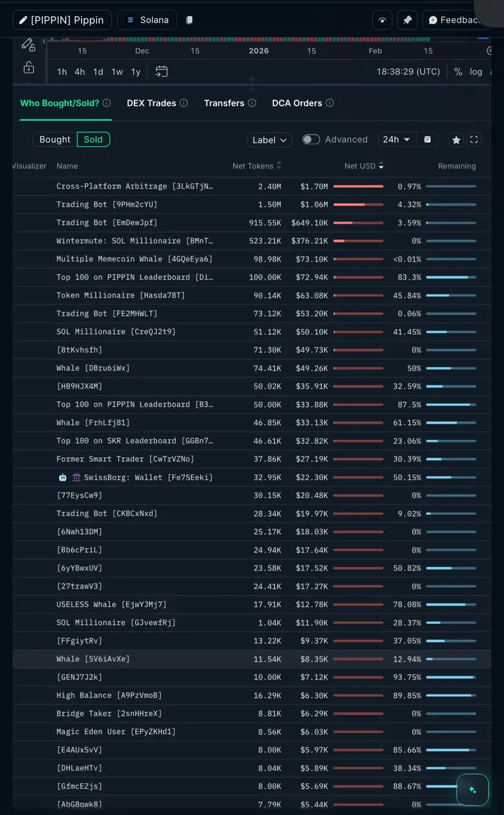Click the star favorites filter icon

457,140
